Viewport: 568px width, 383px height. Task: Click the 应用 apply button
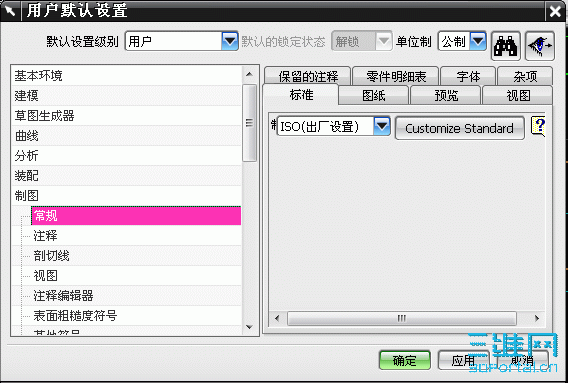click(463, 360)
